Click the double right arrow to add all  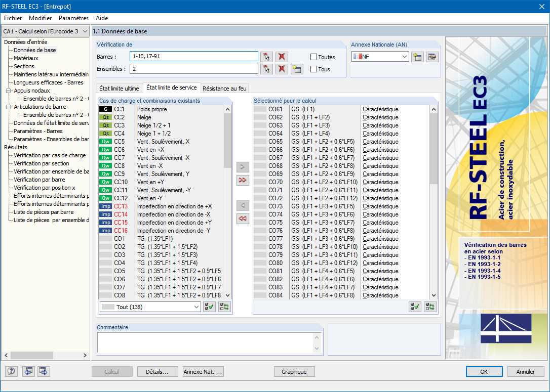tap(243, 180)
